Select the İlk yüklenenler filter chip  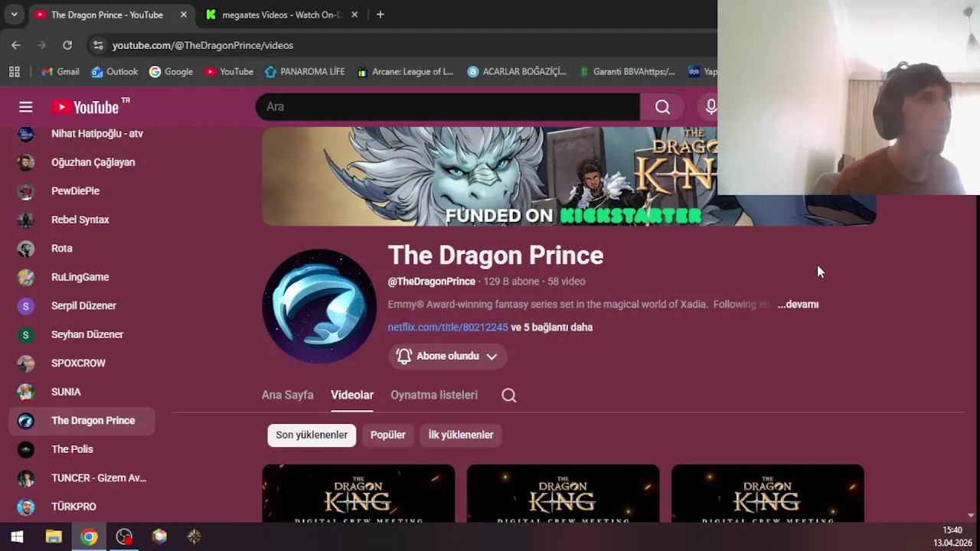tap(461, 435)
